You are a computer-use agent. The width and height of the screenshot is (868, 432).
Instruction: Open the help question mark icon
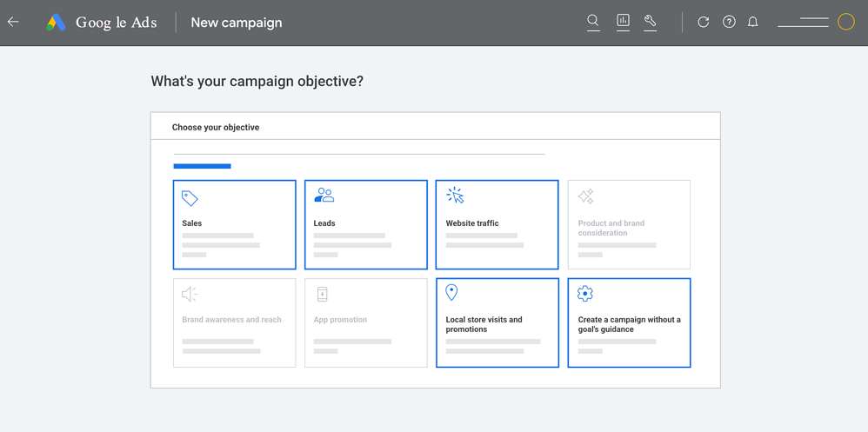(x=729, y=22)
